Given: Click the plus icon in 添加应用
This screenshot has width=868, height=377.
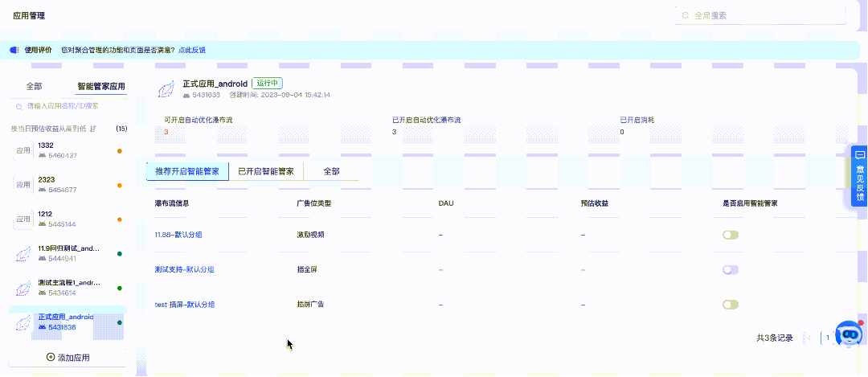Looking at the screenshot, I should pos(51,358).
